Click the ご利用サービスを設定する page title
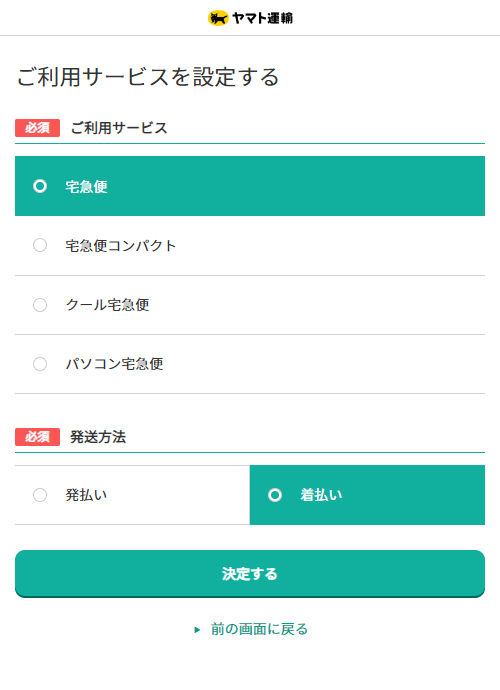 click(148, 77)
